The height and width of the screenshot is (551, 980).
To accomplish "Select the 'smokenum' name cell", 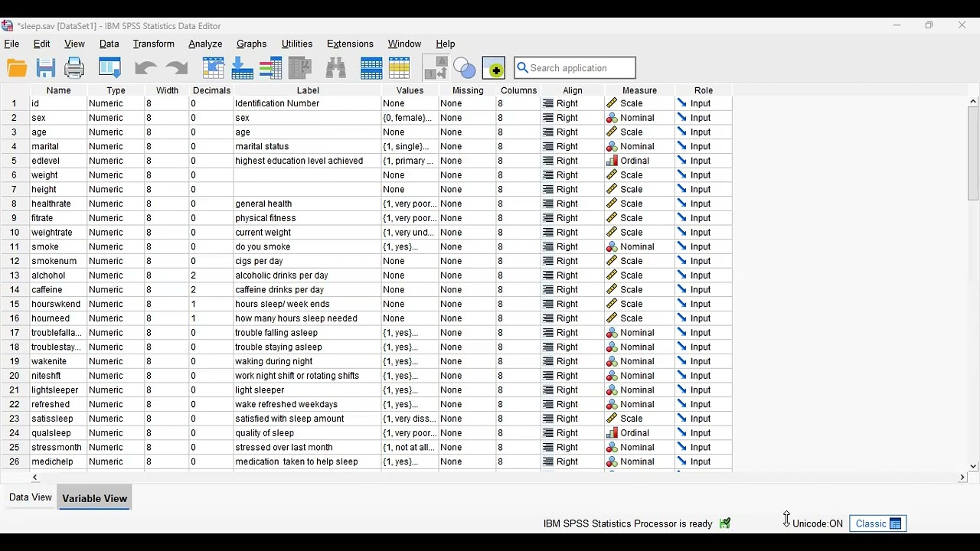I will [58, 261].
